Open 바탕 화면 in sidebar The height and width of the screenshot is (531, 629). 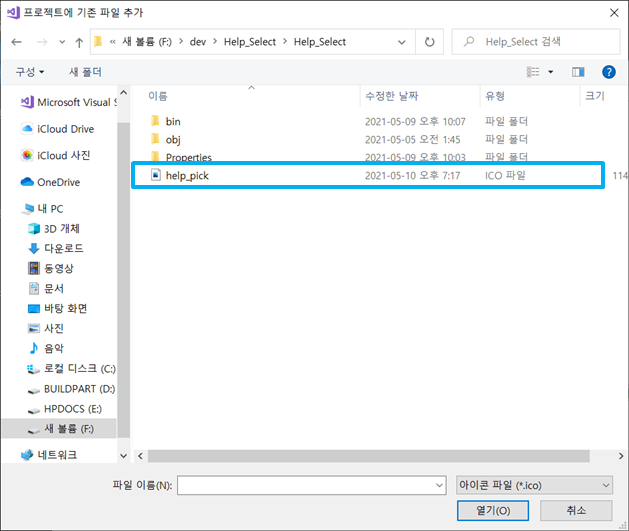[x=57, y=308]
